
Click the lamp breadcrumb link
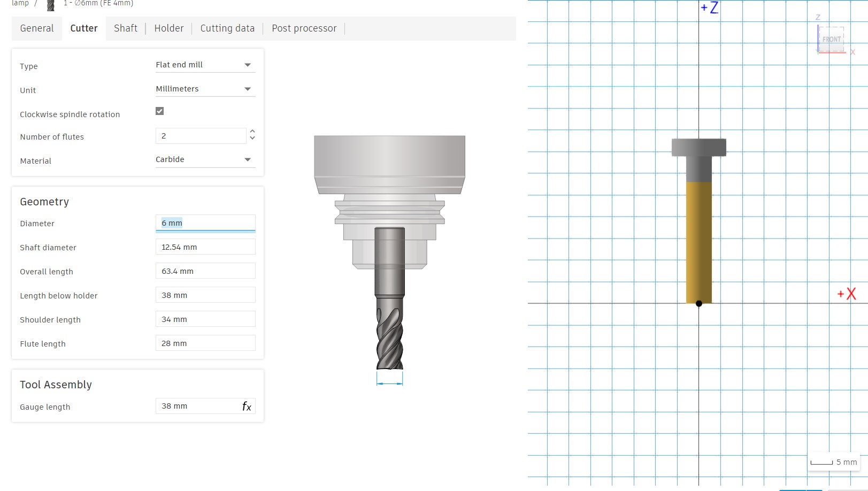[20, 3]
